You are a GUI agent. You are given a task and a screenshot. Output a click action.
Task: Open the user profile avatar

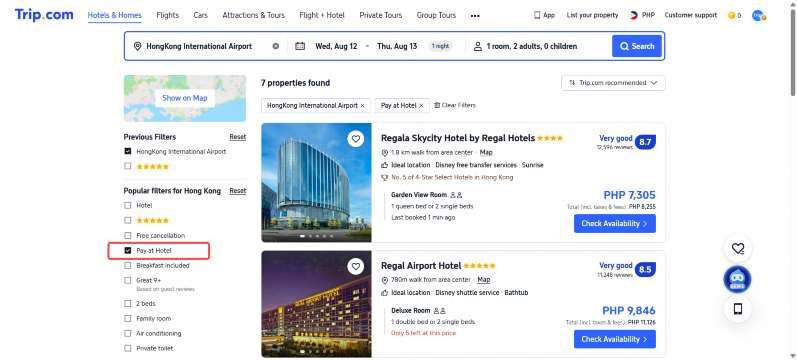pos(759,16)
